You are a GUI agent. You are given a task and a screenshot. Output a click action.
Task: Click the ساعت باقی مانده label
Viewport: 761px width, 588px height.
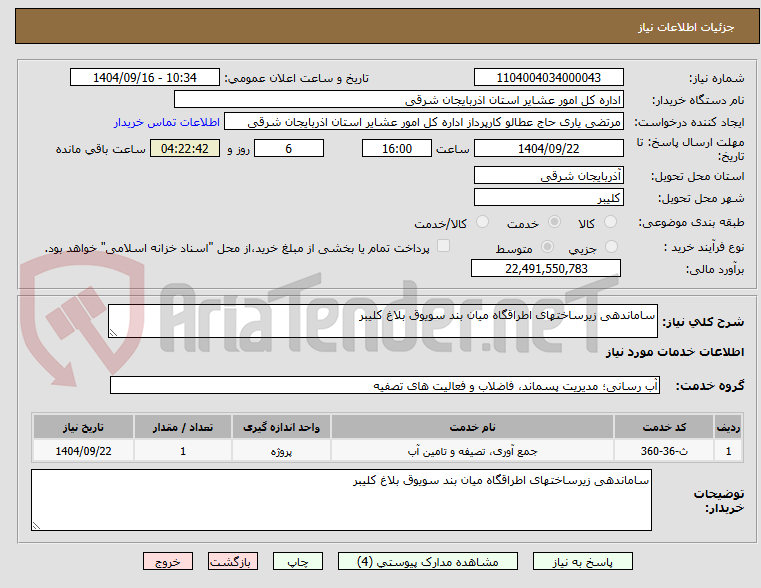[x=100, y=149]
